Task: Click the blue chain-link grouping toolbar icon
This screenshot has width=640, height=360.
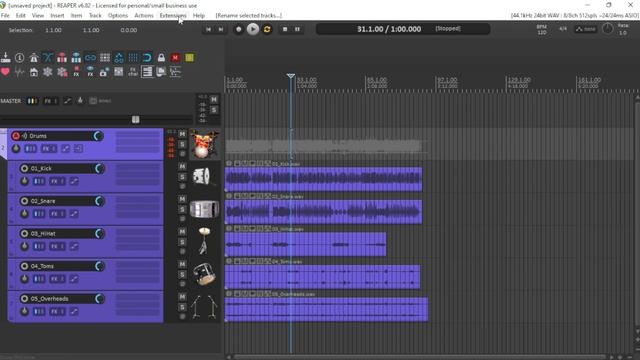Action: point(90,58)
